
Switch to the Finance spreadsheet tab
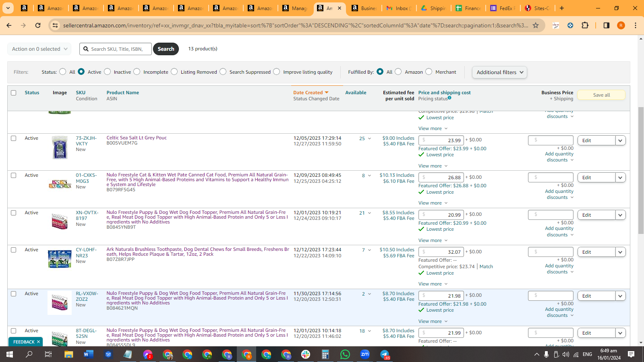click(468, 8)
